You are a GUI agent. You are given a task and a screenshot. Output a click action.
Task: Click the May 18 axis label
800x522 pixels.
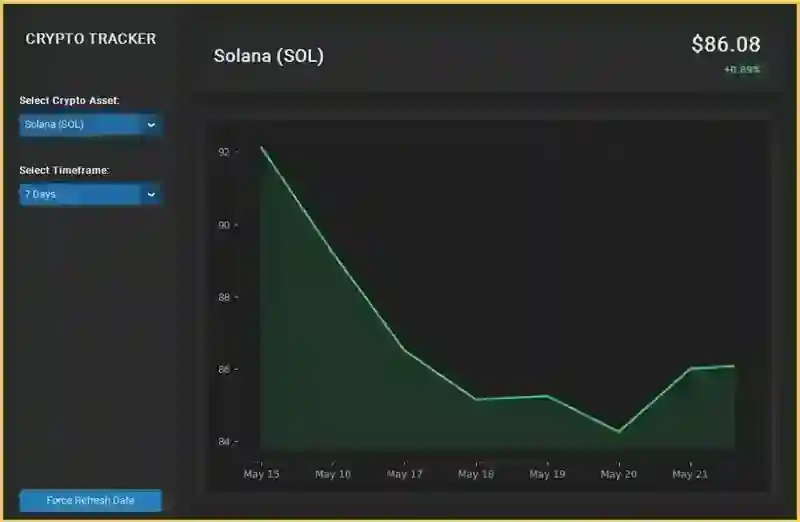pos(476,474)
